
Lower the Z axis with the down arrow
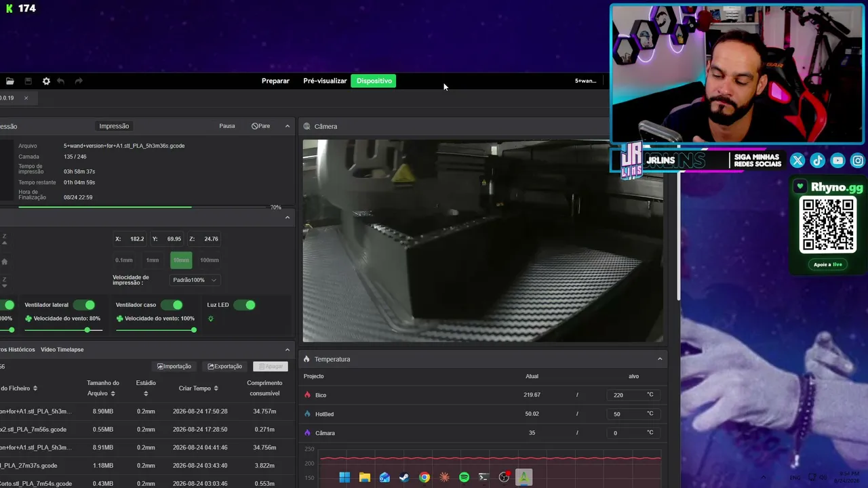[4, 282]
